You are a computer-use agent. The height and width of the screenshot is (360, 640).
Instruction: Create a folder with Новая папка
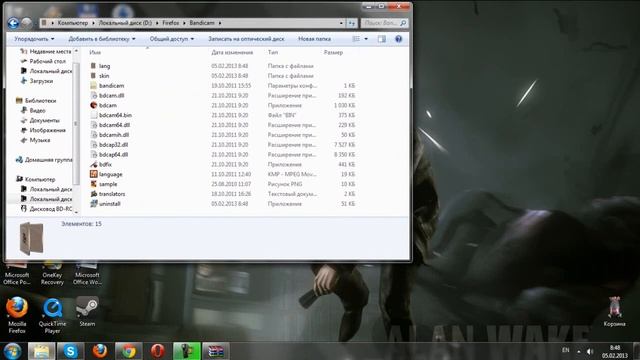point(314,39)
